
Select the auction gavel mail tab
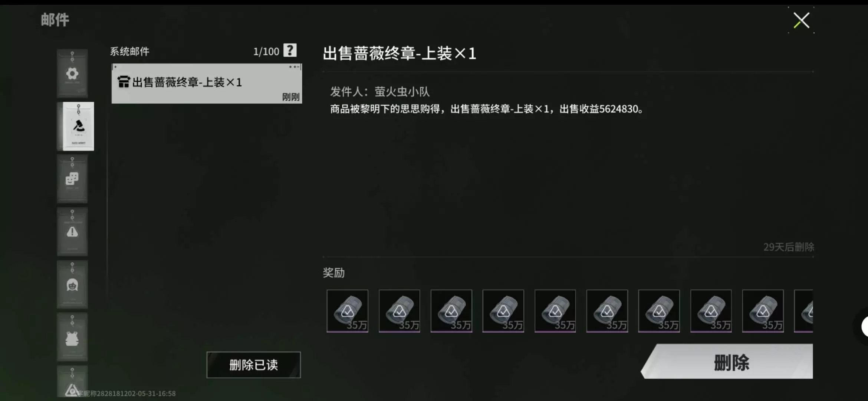tap(78, 126)
